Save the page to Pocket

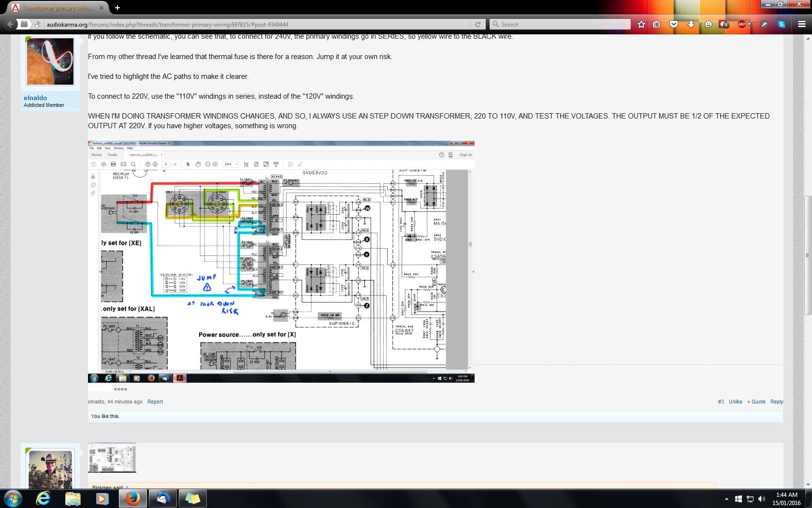coord(674,24)
